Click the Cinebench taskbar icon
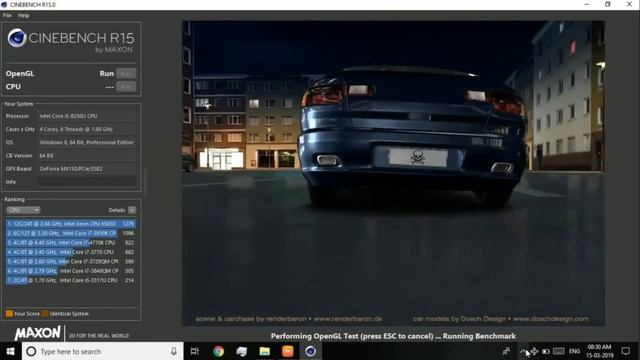640x360 pixels. tap(311, 351)
